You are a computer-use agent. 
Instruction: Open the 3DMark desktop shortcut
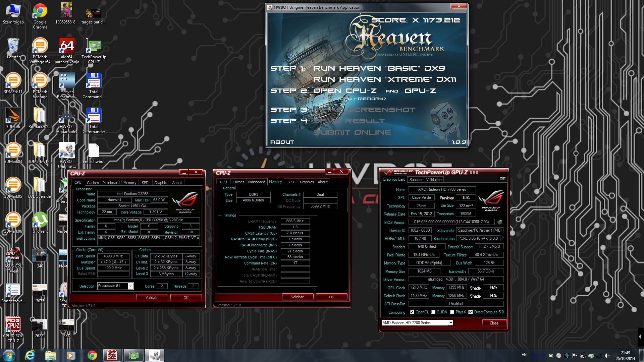coord(13,118)
